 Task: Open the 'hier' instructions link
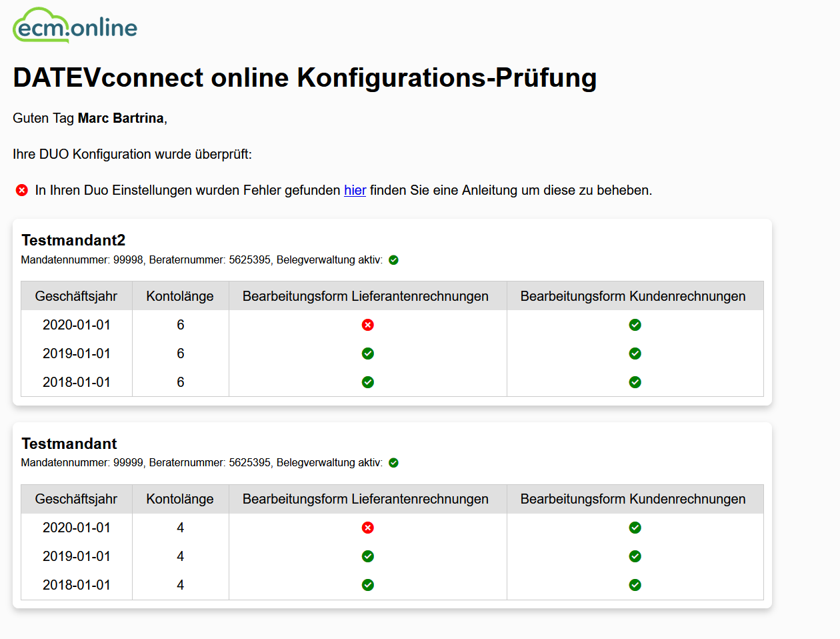point(355,190)
